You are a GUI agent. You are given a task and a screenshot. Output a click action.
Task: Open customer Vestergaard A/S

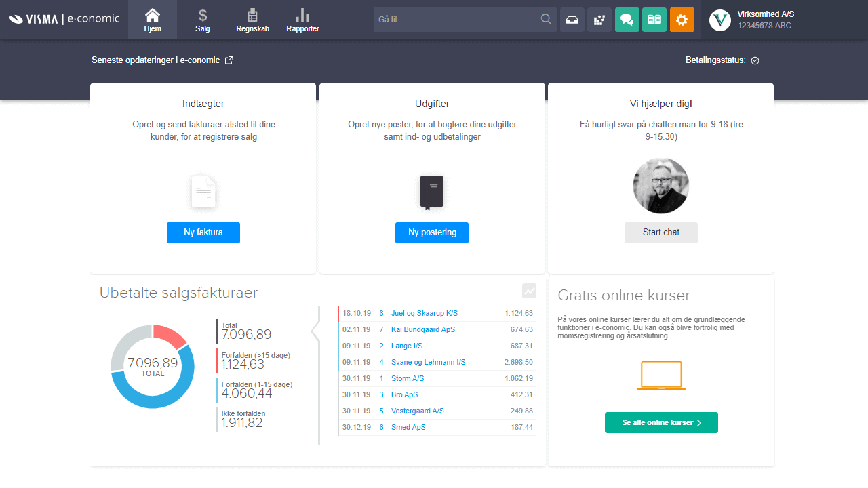(418, 411)
